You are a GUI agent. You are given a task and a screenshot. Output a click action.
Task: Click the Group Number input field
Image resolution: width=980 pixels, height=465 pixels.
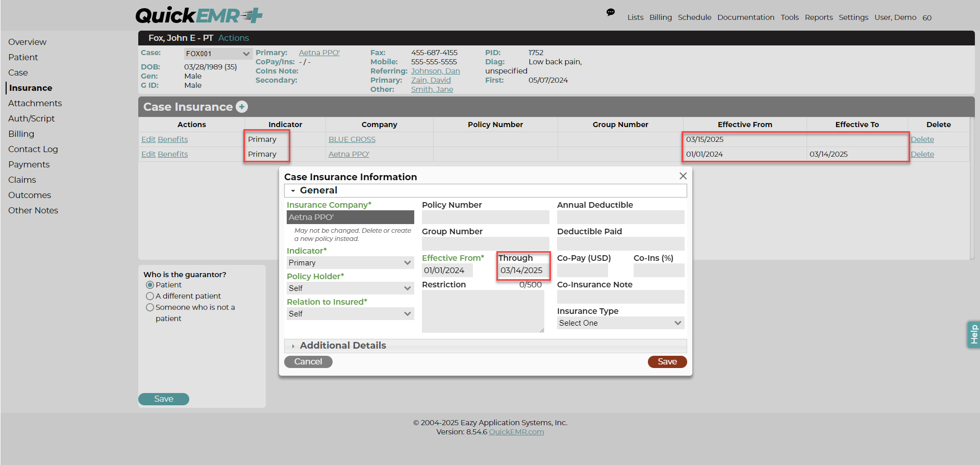pyautogui.click(x=485, y=244)
